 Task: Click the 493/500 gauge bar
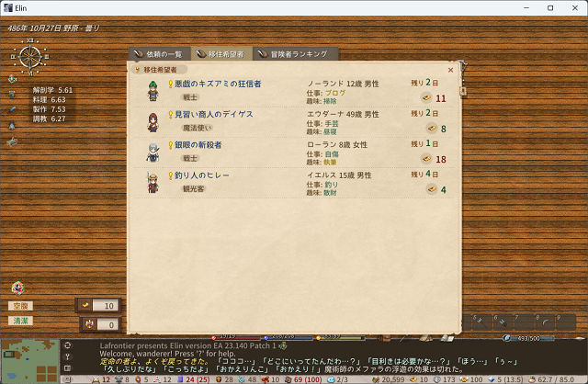[529, 338]
